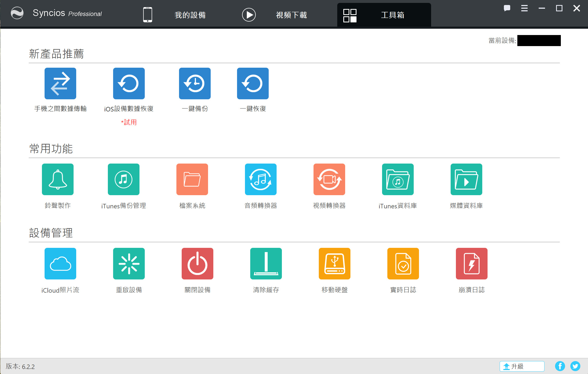Click the 當前設備 device name field
Viewport: 588px width, 374px height.
539,41
